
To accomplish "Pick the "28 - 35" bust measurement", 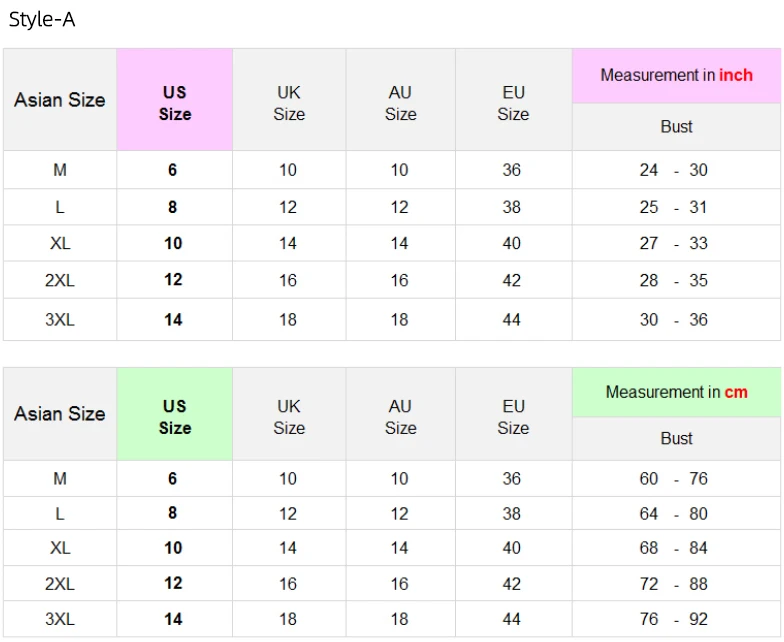I will [674, 280].
